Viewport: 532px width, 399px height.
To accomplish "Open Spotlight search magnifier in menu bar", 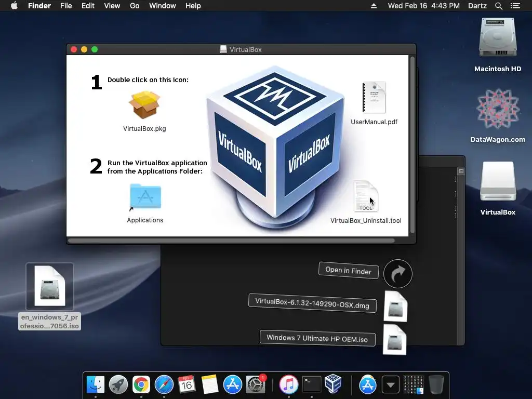I will [x=498, y=6].
